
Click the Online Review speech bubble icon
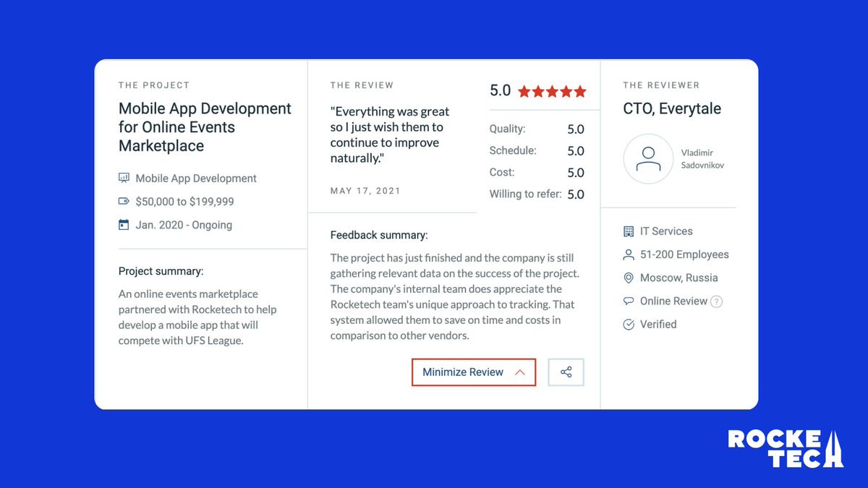pos(629,301)
